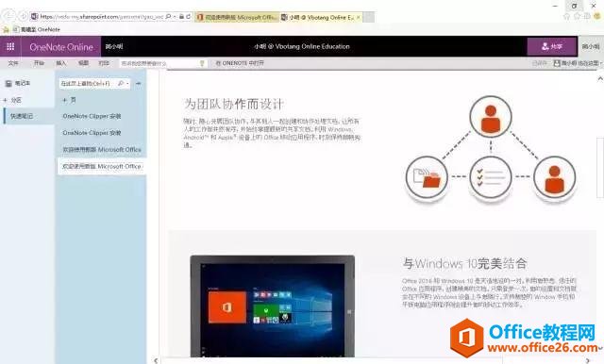
Task: Click the browser back button
Action: [9, 16]
